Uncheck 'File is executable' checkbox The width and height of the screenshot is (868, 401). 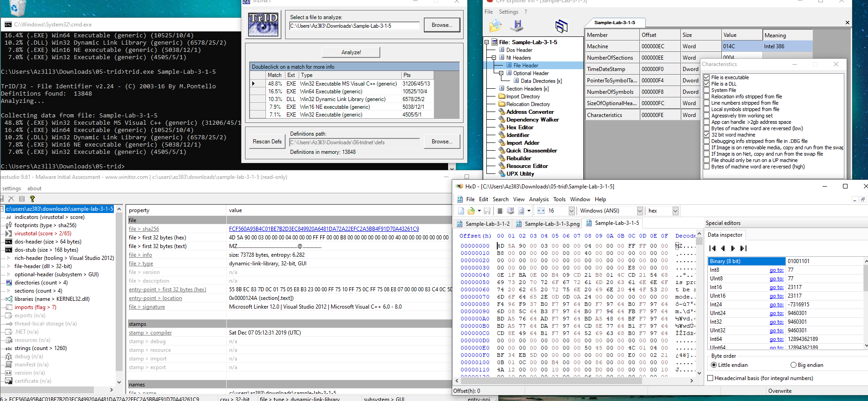click(707, 77)
